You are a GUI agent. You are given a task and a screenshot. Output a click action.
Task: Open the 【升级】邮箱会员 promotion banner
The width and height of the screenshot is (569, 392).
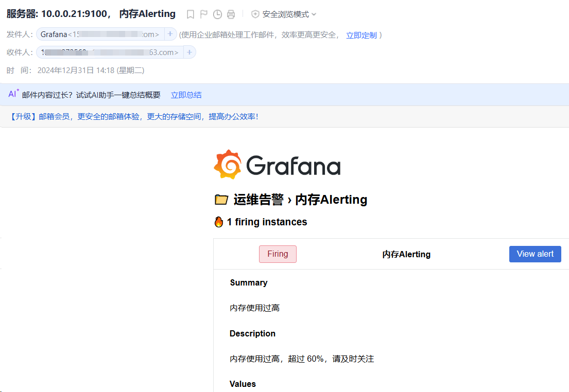point(134,117)
